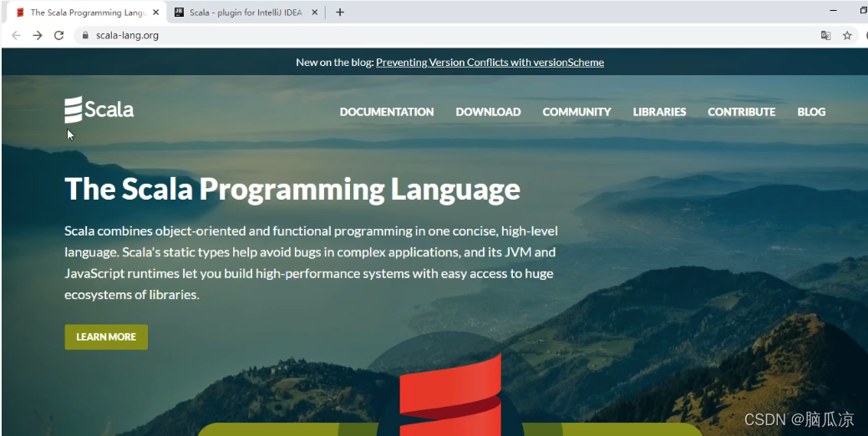Viewport: 868px width, 436px height.
Task: Click the large red Scala spiral logo
Action: coord(450,394)
